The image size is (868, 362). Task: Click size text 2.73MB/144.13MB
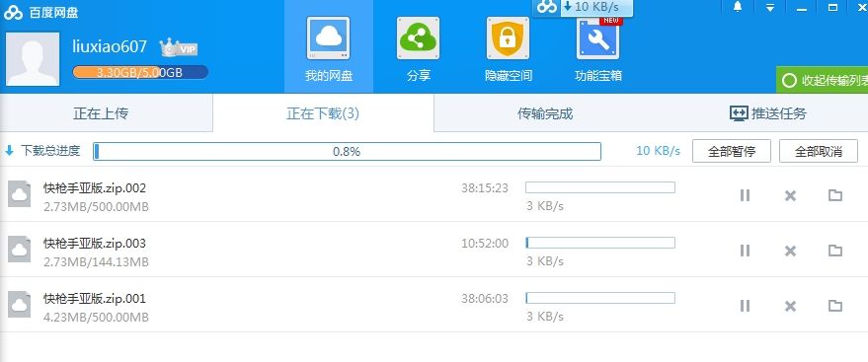(x=97, y=262)
